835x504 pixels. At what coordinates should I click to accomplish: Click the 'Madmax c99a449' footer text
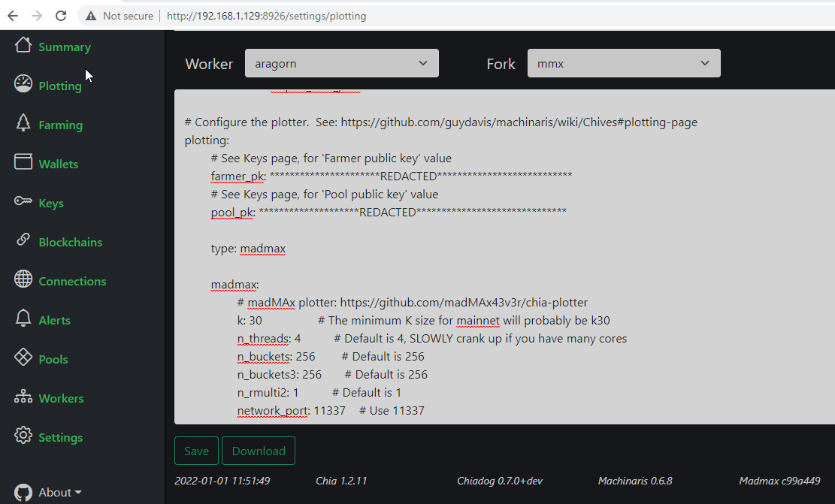coord(779,481)
